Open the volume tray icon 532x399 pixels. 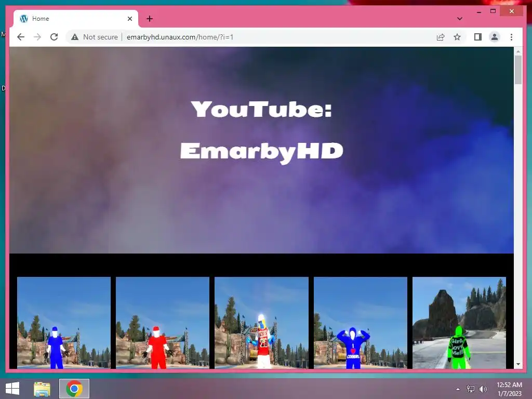click(483, 389)
